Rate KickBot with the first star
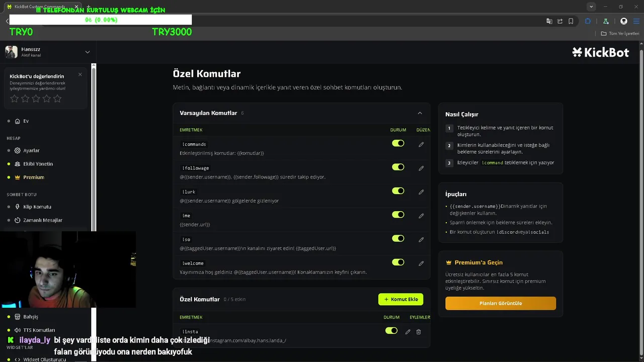Image resolution: width=644 pixels, height=362 pixels. [14, 99]
